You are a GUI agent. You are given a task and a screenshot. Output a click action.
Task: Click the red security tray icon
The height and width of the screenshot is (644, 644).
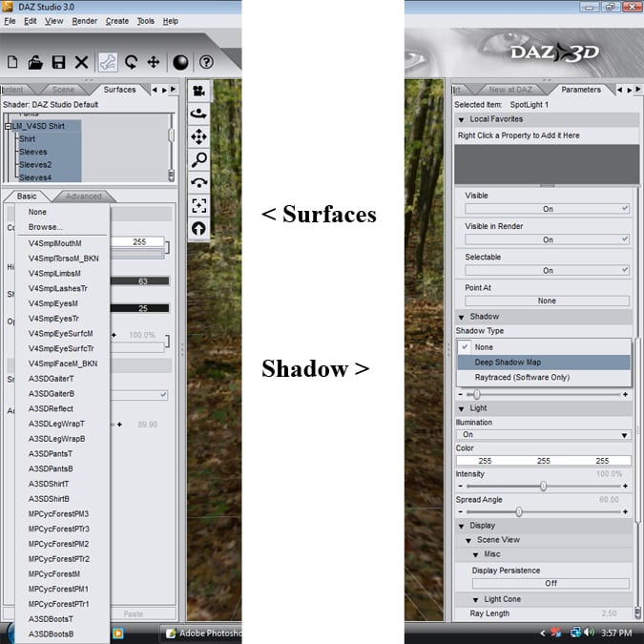pyautogui.click(x=555, y=633)
